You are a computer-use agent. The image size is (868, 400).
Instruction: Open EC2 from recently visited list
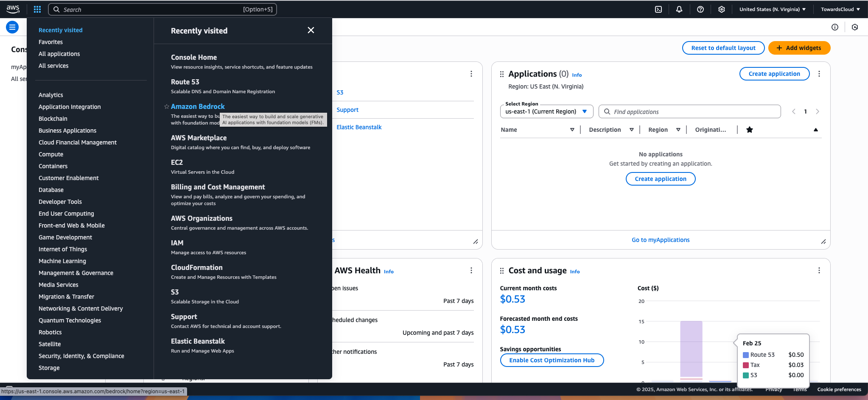(177, 162)
